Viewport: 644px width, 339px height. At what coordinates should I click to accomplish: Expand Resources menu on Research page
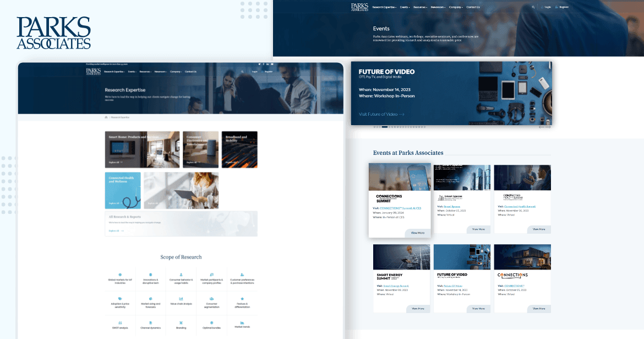[145, 72]
